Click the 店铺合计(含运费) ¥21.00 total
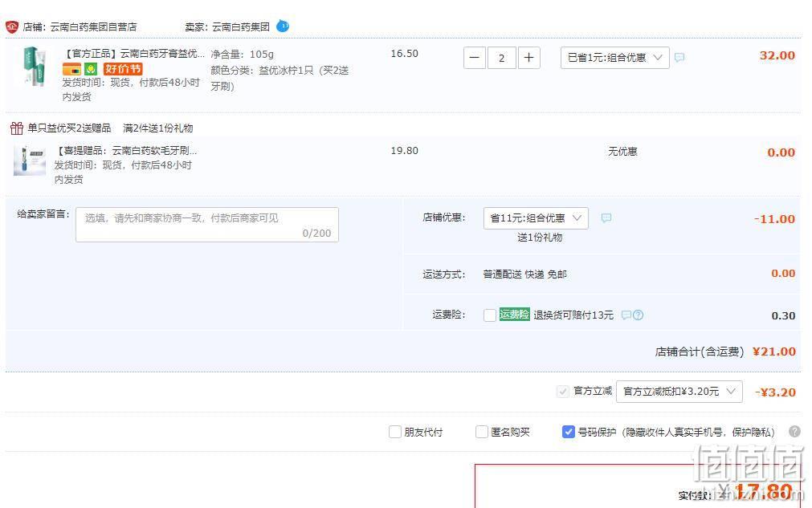Screen dimensions: 812x508 (x=725, y=352)
